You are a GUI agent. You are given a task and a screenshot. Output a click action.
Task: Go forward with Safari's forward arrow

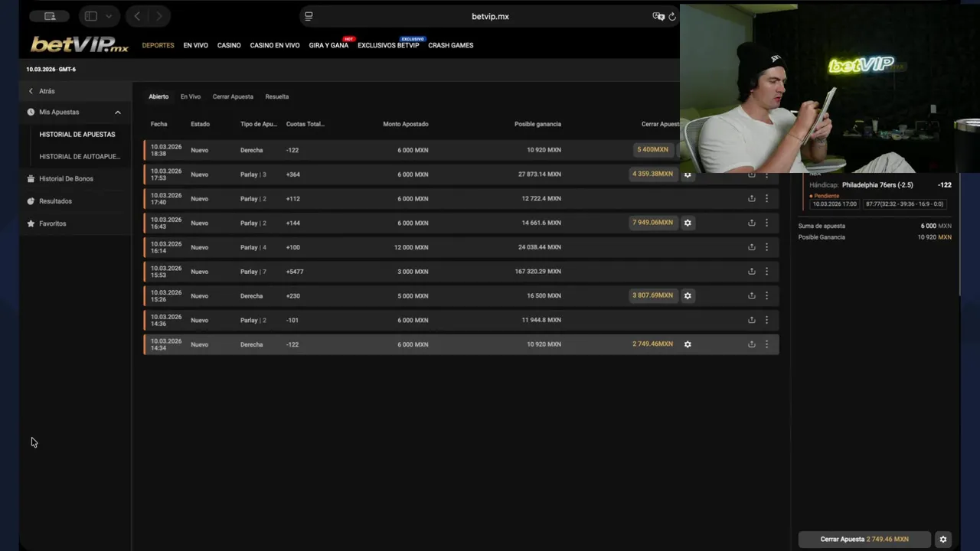pyautogui.click(x=158, y=16)
